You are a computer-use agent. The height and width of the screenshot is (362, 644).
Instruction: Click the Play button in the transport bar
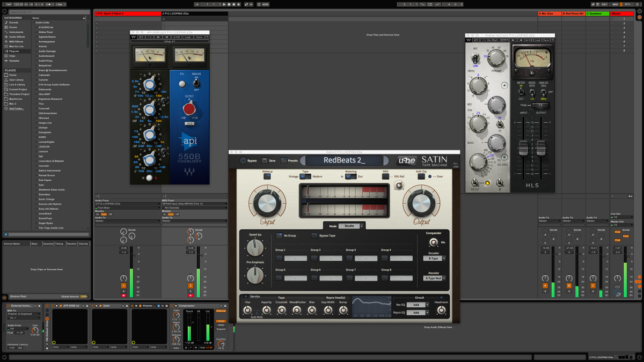click(224, 4)
